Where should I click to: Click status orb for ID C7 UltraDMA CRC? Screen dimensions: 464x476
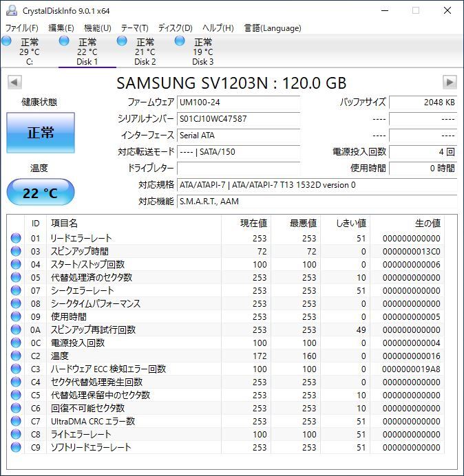16,421
